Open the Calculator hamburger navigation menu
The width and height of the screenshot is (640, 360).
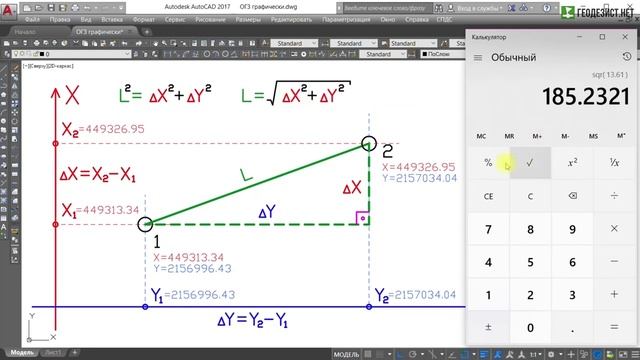[x=478, y=58]
